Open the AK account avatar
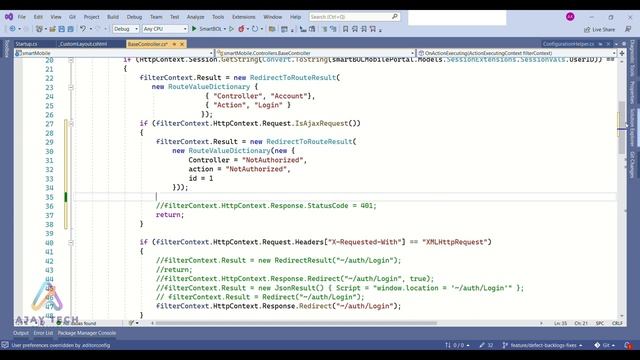 coord(570,17)
